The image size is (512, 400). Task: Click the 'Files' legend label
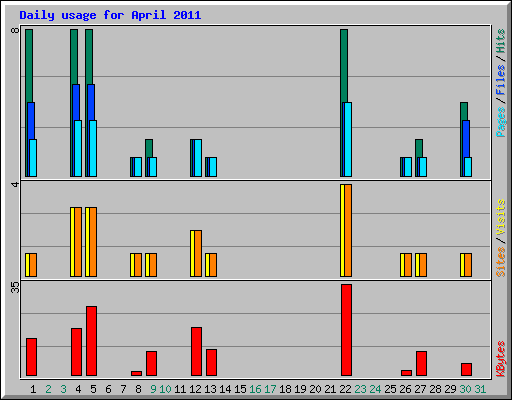(500, 80)
